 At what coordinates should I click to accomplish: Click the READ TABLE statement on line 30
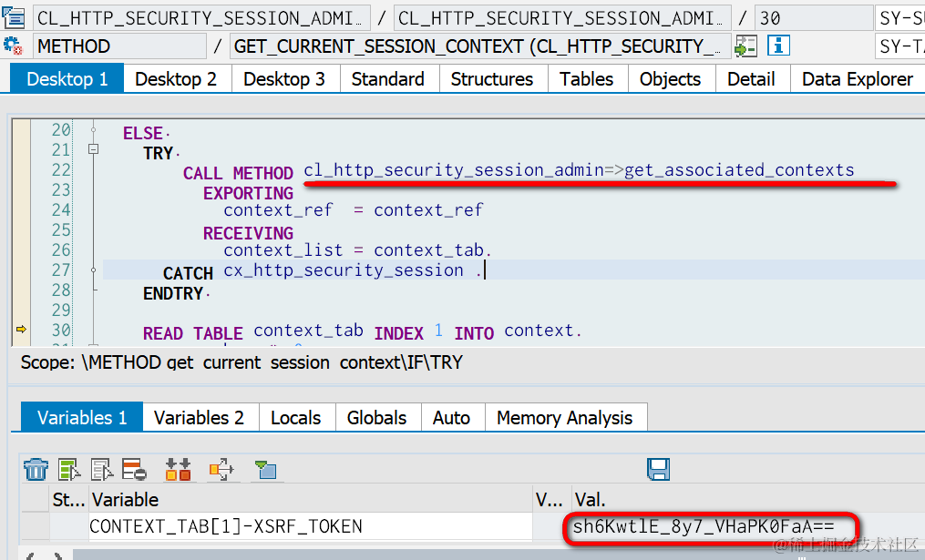(x=193, y=333)
